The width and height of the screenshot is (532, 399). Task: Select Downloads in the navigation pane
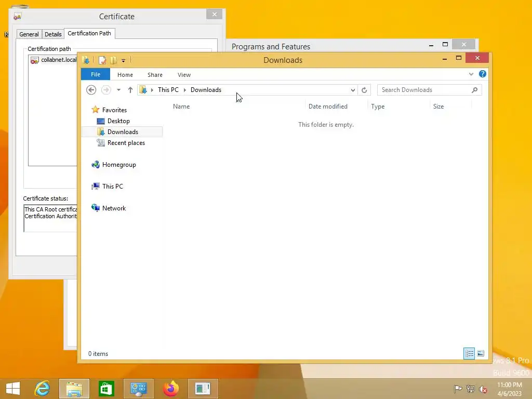point(123,132)
